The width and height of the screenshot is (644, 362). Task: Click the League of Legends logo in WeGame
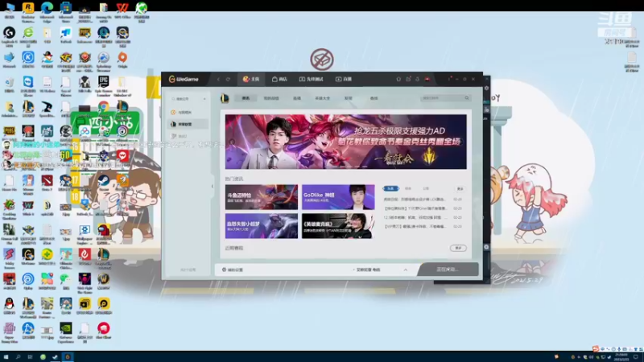(x=225, y=98)
